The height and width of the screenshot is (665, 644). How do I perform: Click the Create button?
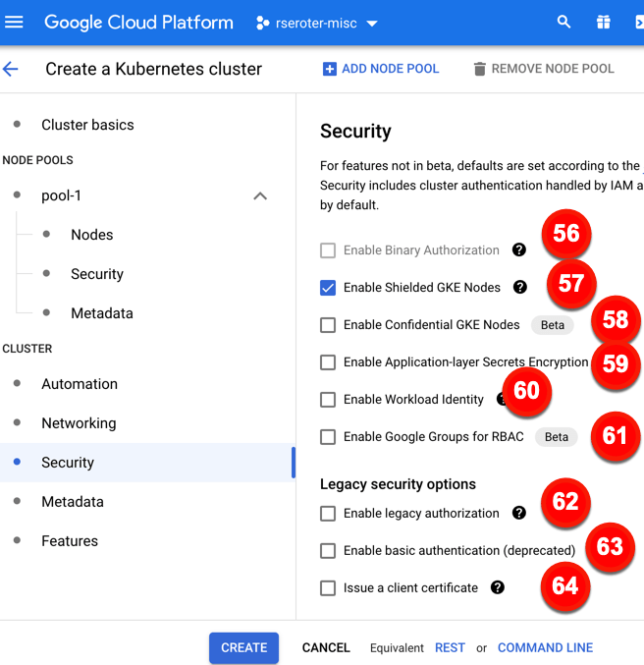click(243, 647)
